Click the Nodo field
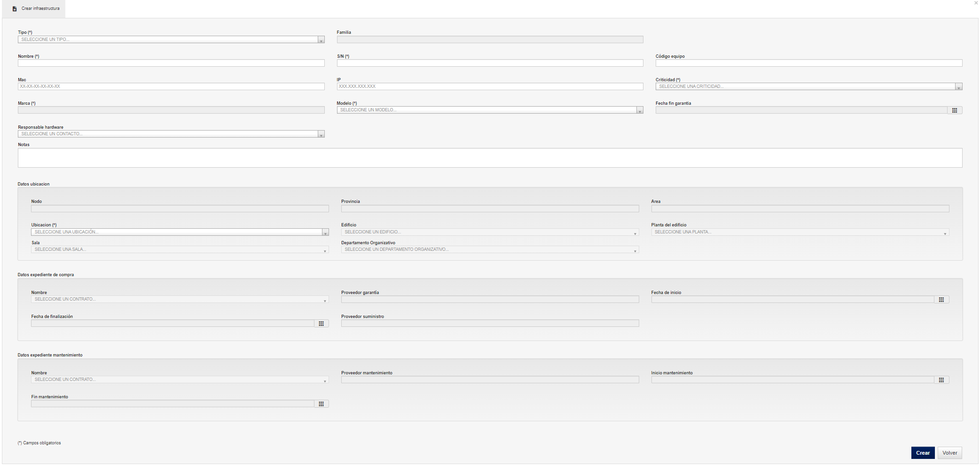This screenshot has width=980, height=465. pos(180,209)
